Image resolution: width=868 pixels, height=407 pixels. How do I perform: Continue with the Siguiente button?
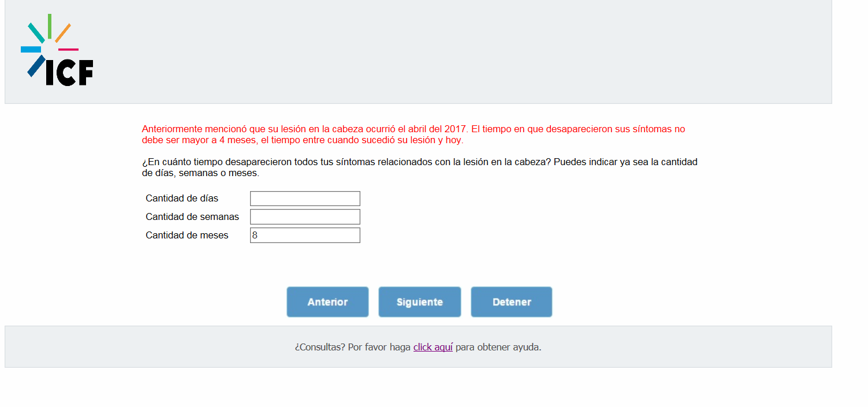(420, 302)
